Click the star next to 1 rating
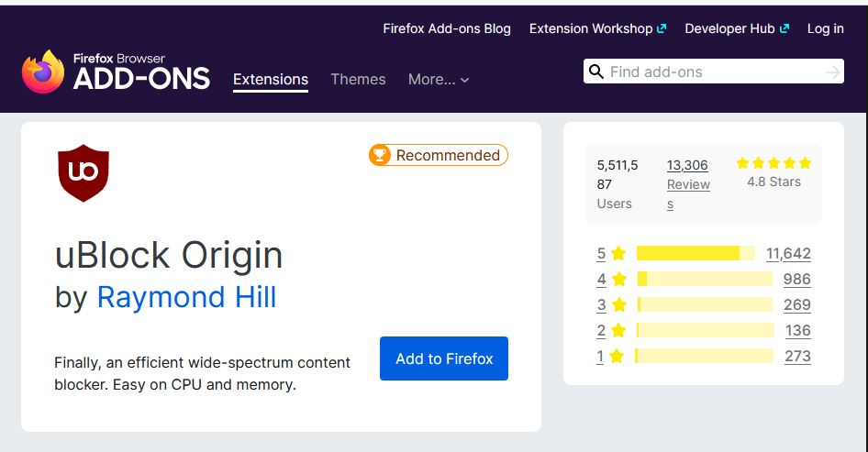Image resolution: width=868 pixels, height=452 pixels. coord(618,357)
